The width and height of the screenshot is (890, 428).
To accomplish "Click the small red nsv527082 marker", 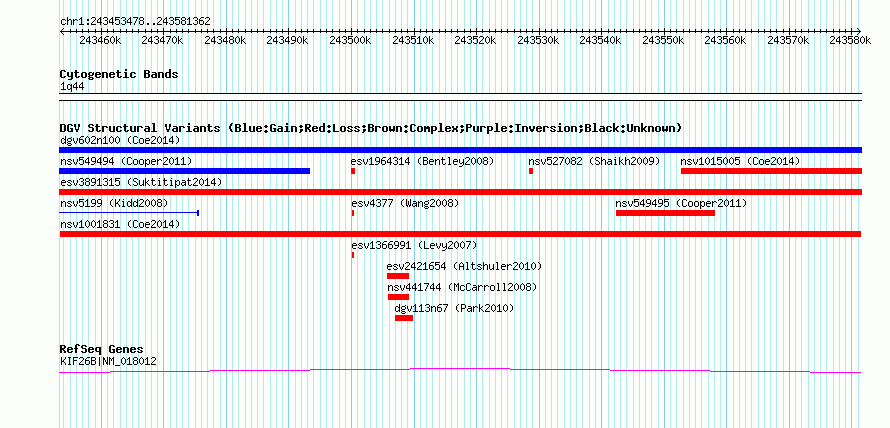I will 531,171.
